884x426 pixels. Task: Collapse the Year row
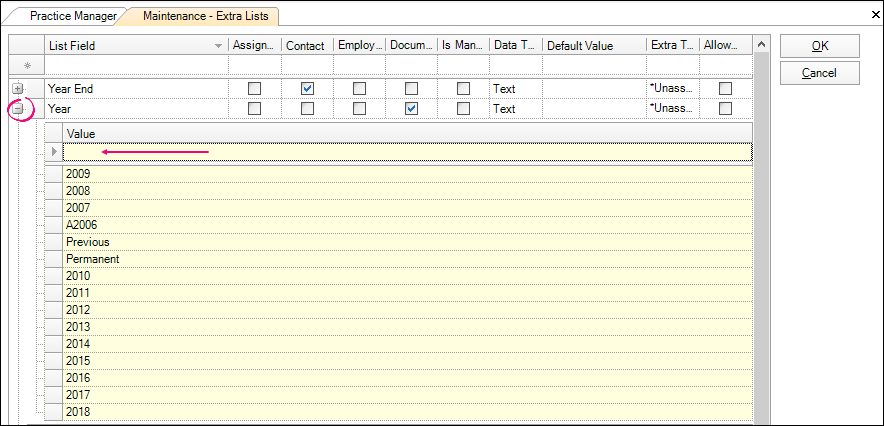click(x=18, y=109)
